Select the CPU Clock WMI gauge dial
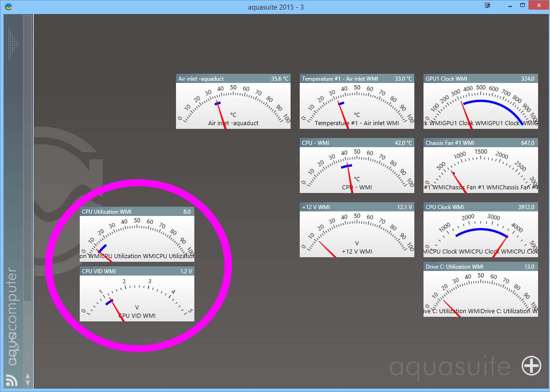Viewport: 550px width, 392px height. point(481,234)
